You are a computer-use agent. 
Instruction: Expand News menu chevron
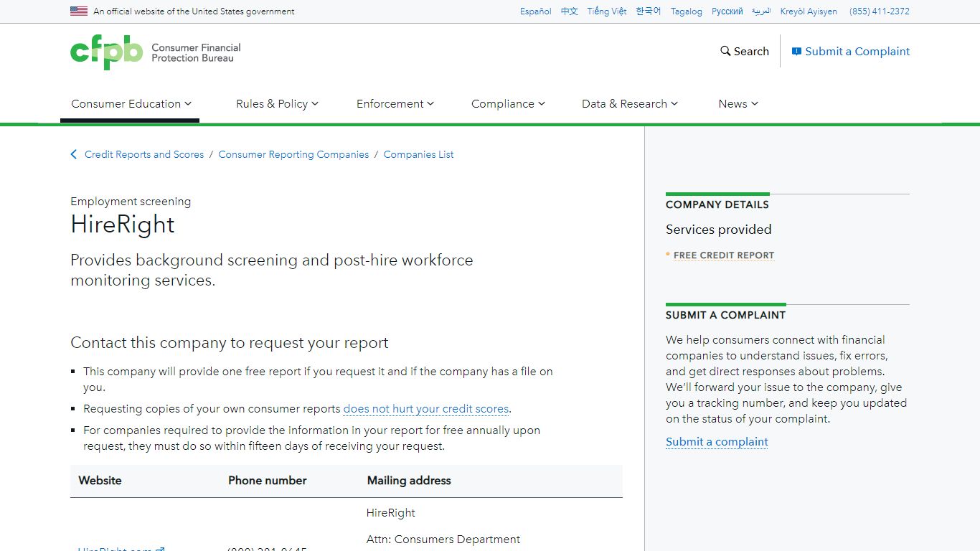[x=755, y=103]
